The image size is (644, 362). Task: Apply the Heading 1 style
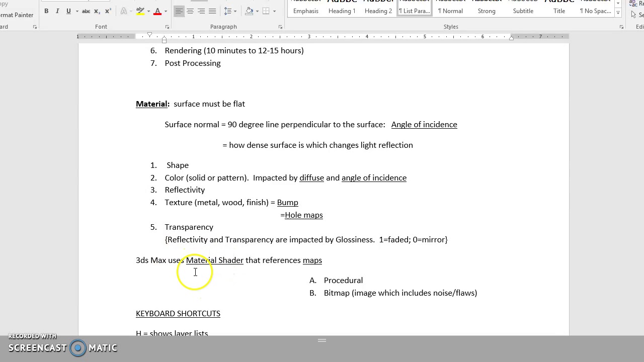[342, 8]
